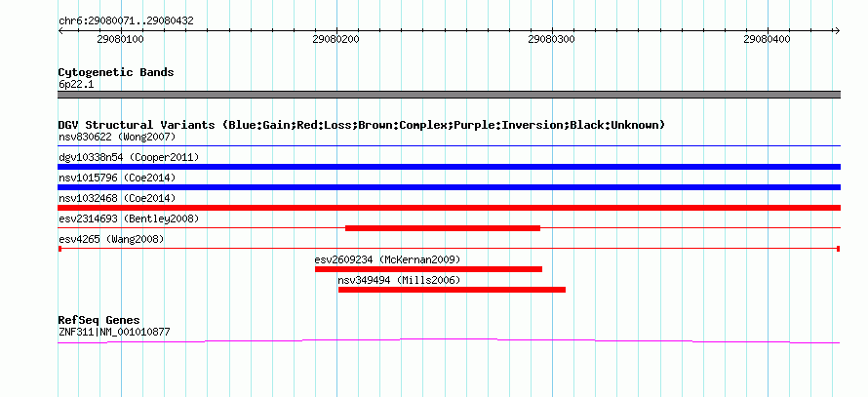Click the full-width red nsv1032468 loss bar
The image size is (868, 397).
[449, 208]
